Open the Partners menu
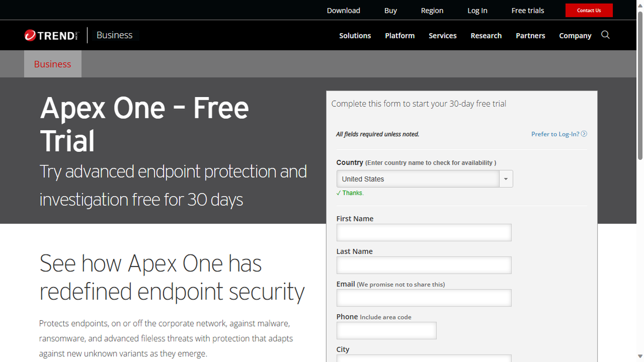This screenshot has width=644, height=362. 530,35
